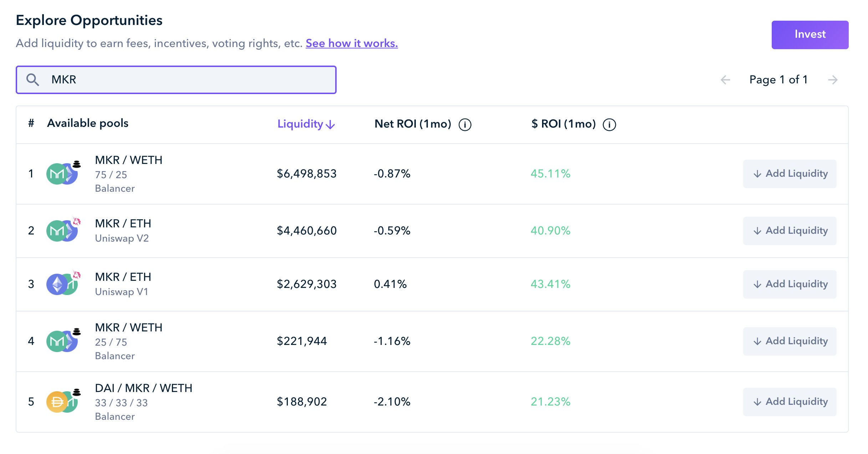Add Liquidity to DAI/MKR/WETH pool
Image resolution: width=868 pixels, height=454 pixels.
(x=790, y=402)
